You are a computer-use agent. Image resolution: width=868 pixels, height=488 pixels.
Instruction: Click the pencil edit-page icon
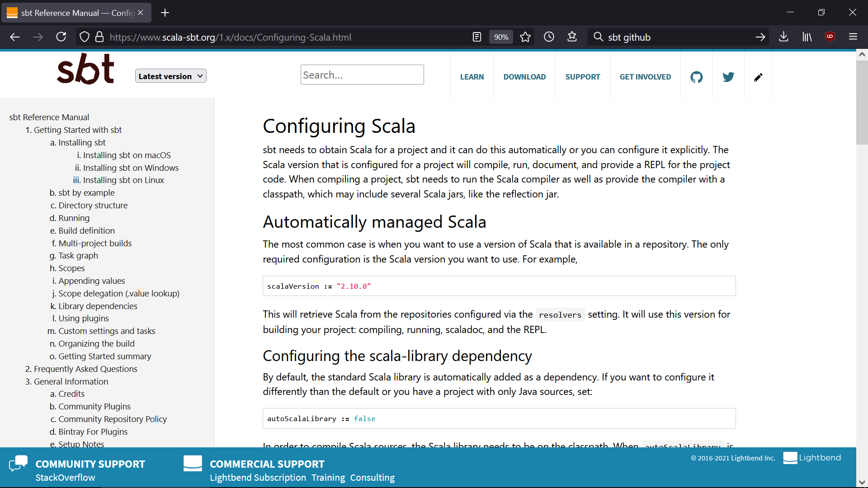[758, 77]
